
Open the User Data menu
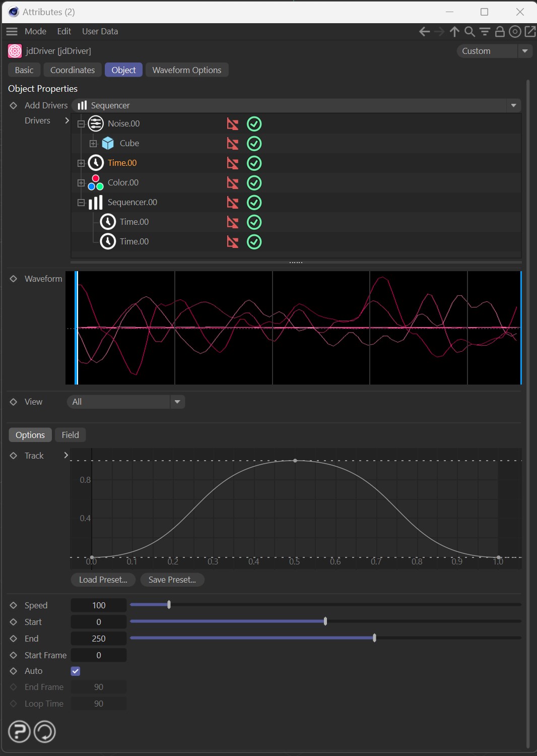point(100,31)
